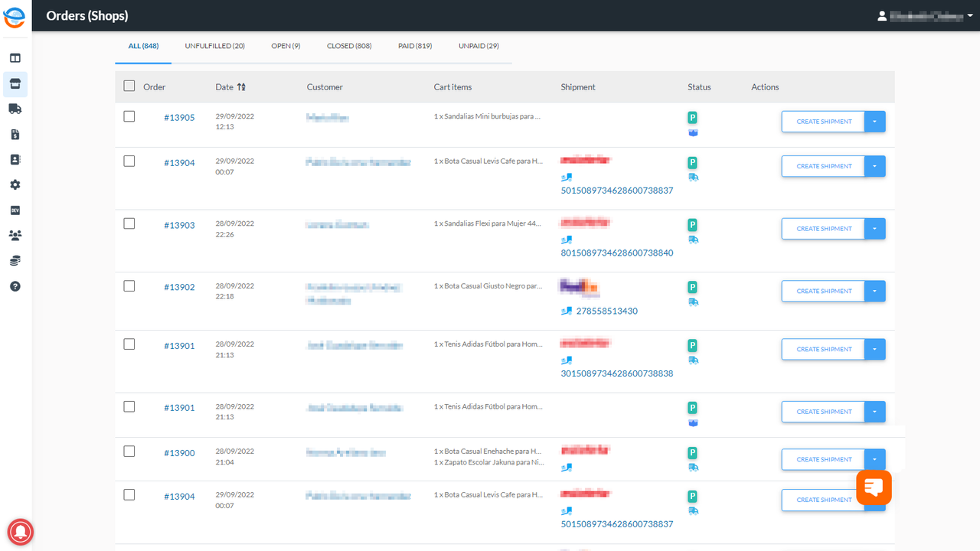Screen dimensions: 980x551
Task: Open settings gear icon in sidebar
Action: [15, 184]
